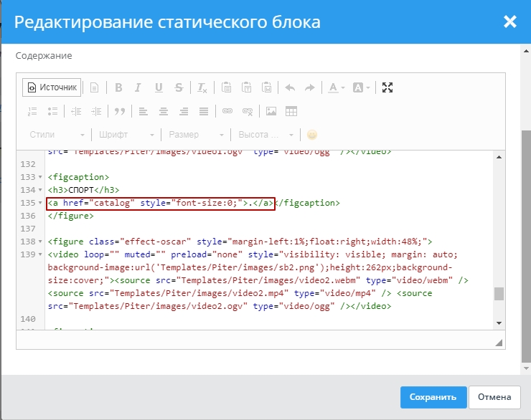Viewport: 531px width, 420px height.
Task: Click the undo arrow icon
Action: click(290, 87)
